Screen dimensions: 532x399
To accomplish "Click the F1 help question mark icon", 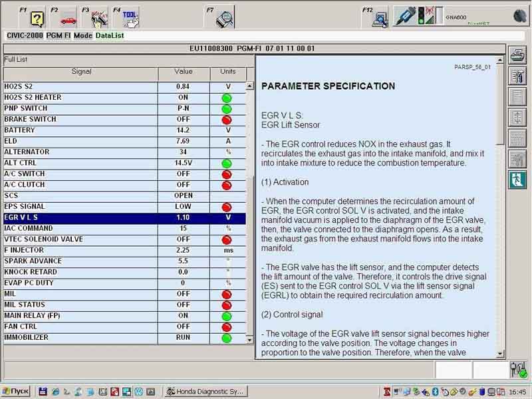I will tap(37, 18).
